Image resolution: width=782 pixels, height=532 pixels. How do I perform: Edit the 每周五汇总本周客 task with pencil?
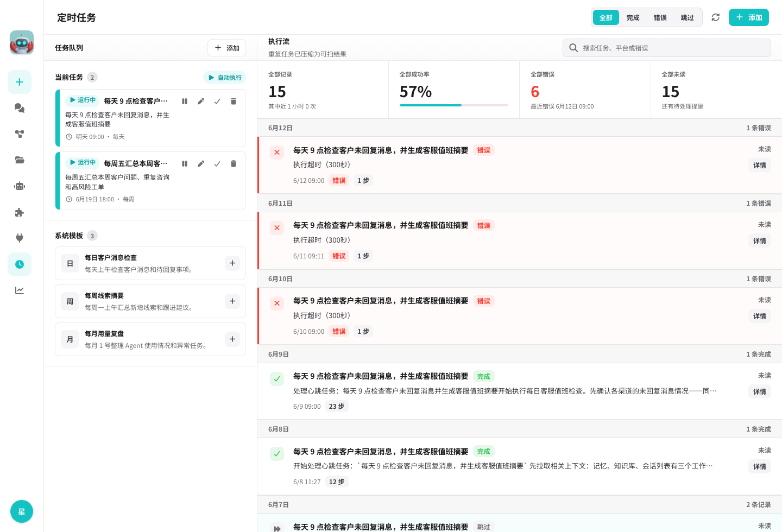point(201,164)
